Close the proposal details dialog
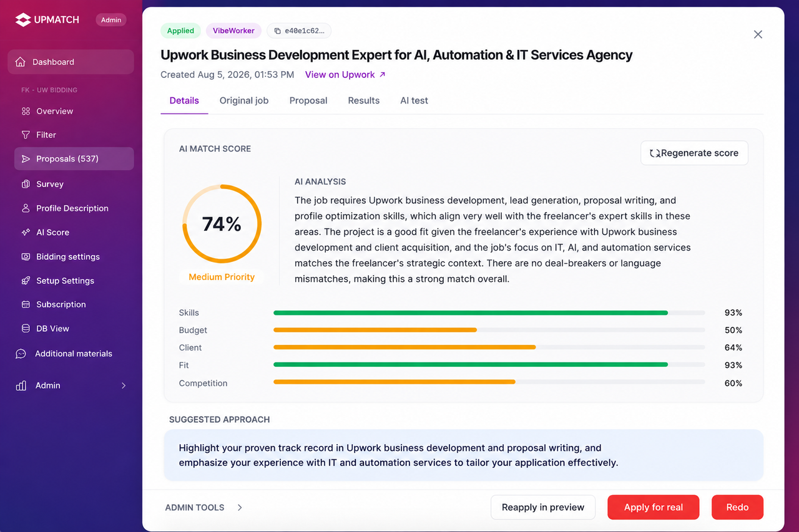Image resolution: width=799 pixels, height=532 pixels. pos(758,34)
